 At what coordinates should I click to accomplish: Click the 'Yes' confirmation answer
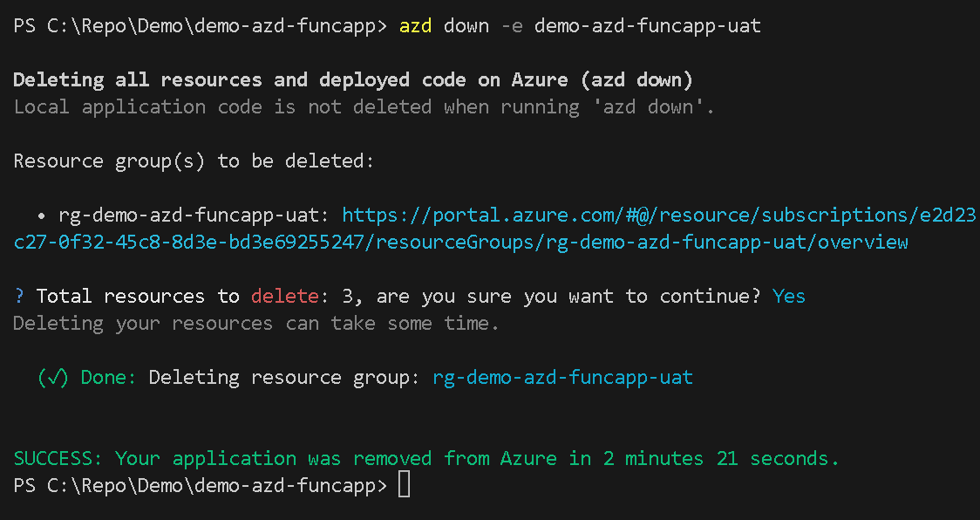pos(789,296)
